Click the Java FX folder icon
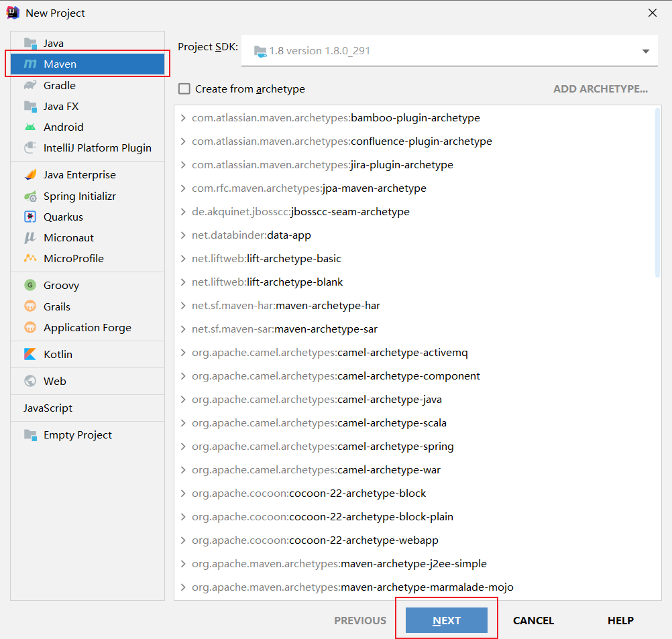The image size is (672, 639). [30, 107]
